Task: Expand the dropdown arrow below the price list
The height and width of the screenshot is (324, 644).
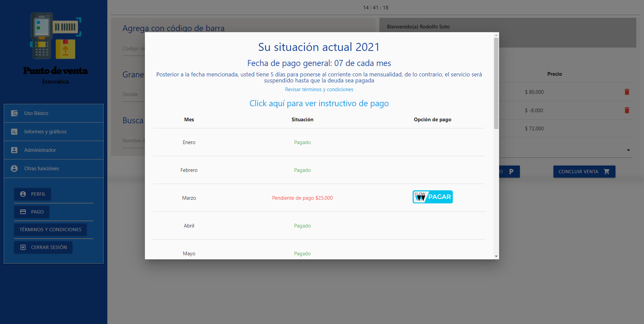Action: pos(628,150)
